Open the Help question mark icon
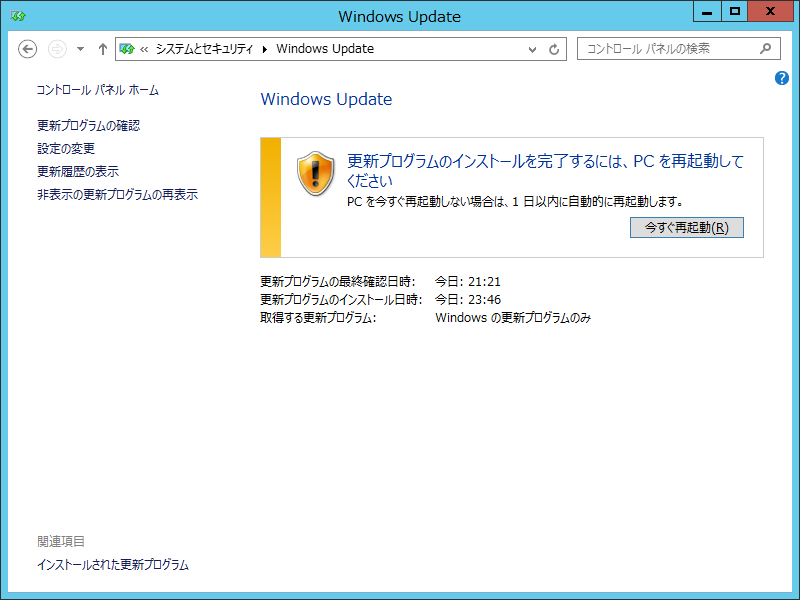 click(781, 78)
